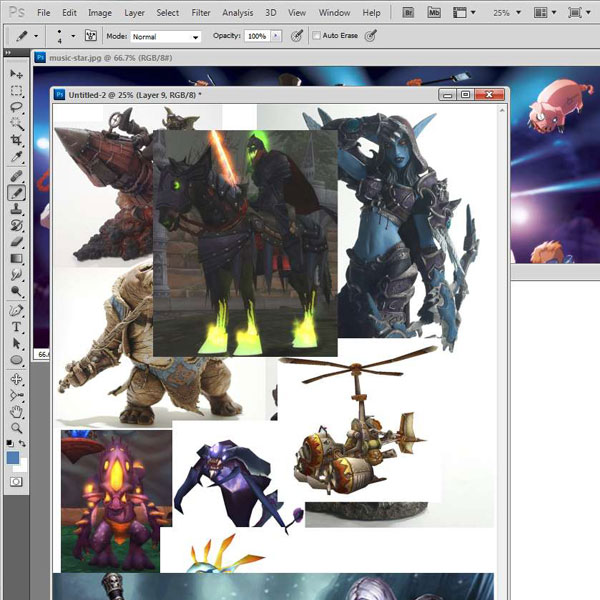Select the Path Selection tool
The height and width of the screenshot is (600, 600).
tap(16, 343)
